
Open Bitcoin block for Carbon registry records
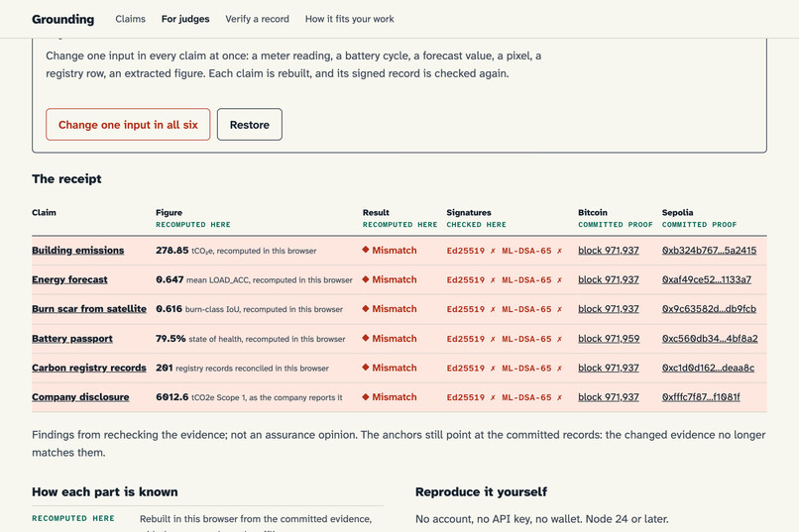pyautogui.click(x=609, y=368)
